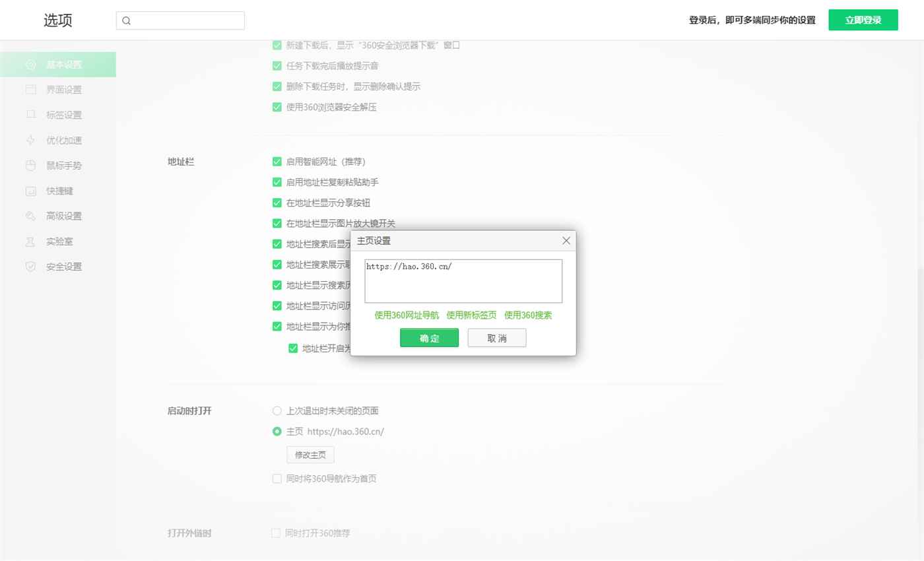Image resolution: width=924 pixels, height=561 pixels.
Task: Click the 实验室 flask icon
Action: pos(30,242)
